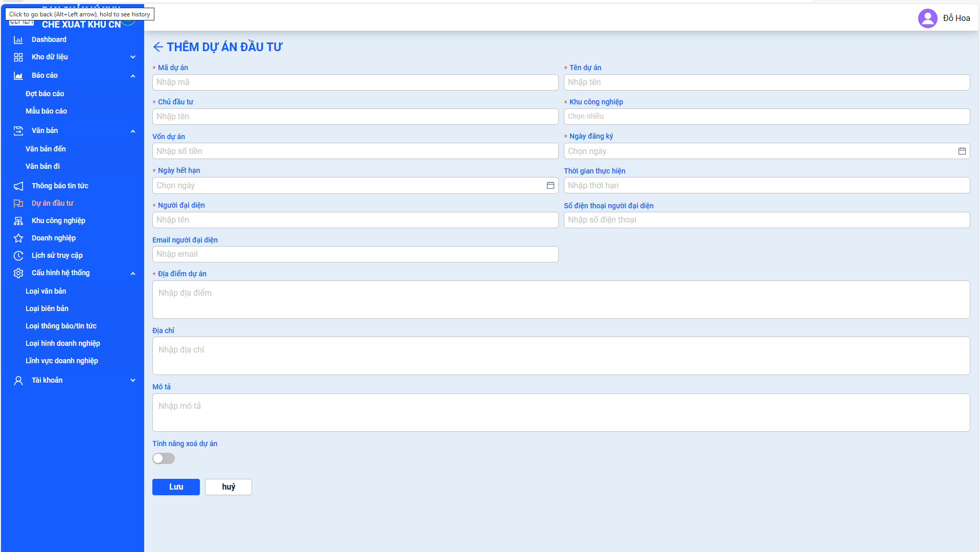
Task: Click the back arrow beside page title
Action: tap(158, 47)
